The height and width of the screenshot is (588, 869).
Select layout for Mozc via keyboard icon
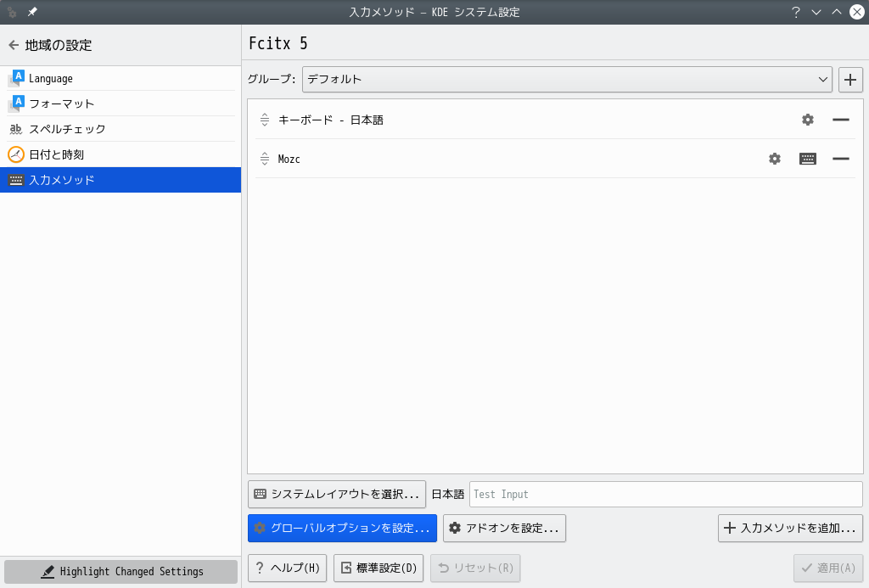(x=808, y=159)
